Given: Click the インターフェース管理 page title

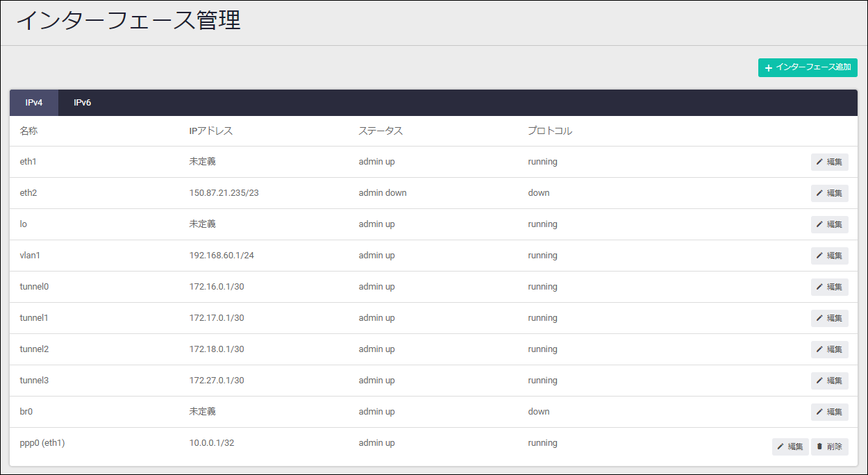Looking at the screenshot, I should click(128, 21).
